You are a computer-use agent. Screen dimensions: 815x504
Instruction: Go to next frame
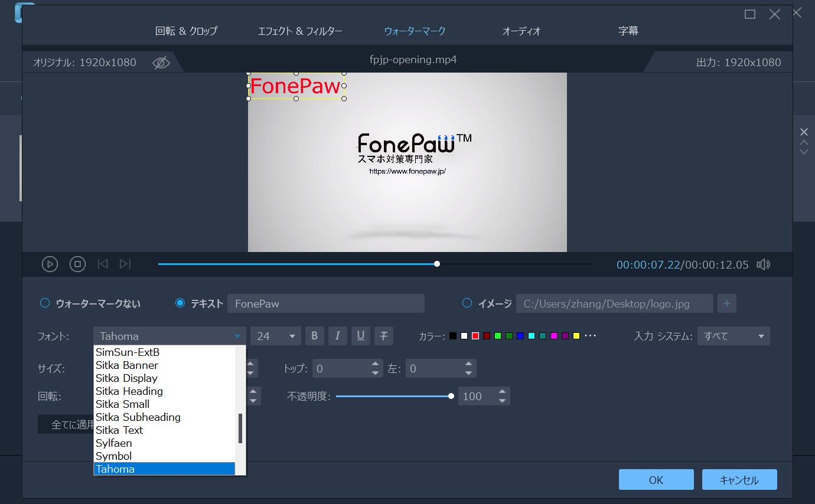125,264
